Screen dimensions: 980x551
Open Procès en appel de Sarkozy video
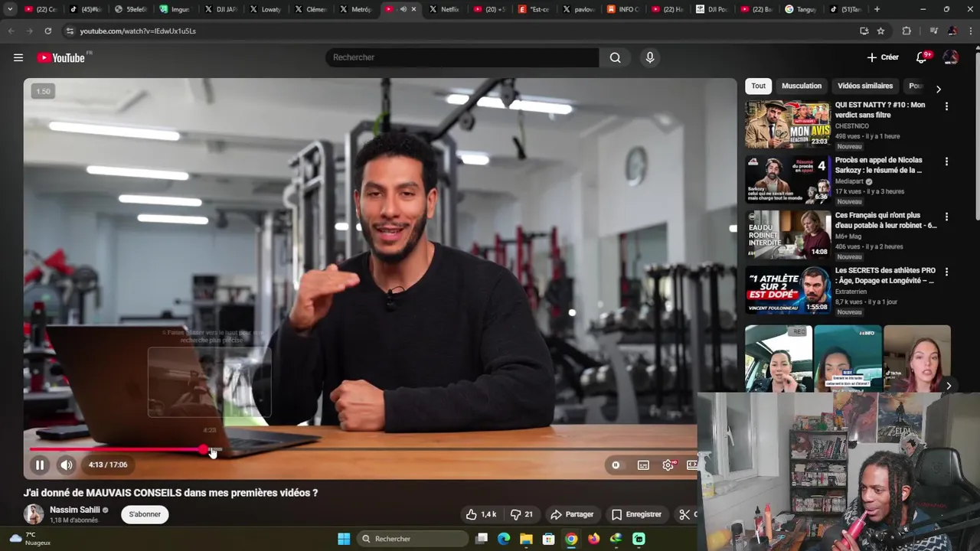coord(788,179)
